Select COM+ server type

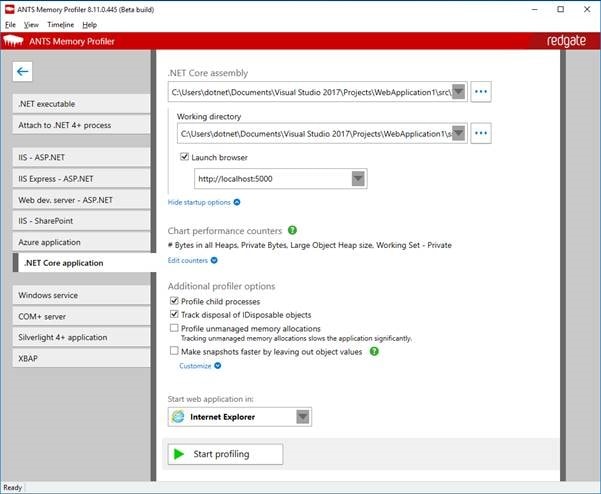pos(81,317)
